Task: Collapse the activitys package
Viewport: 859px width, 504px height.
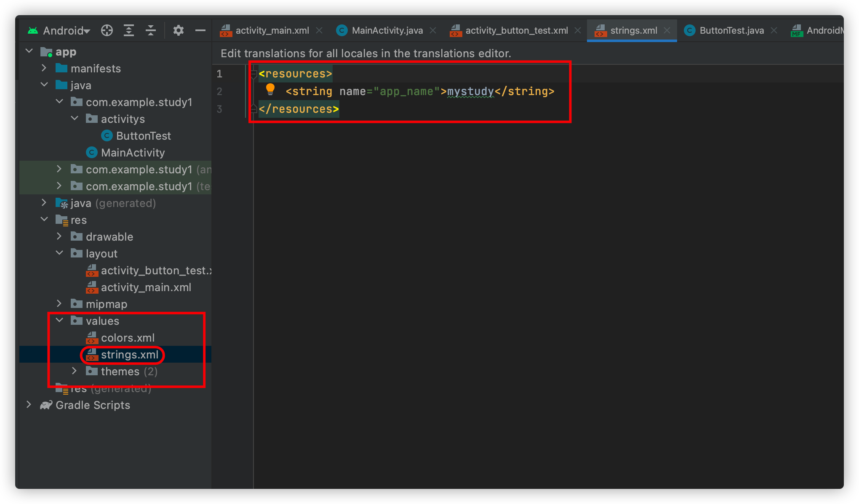Action: [x=75, y=119]
